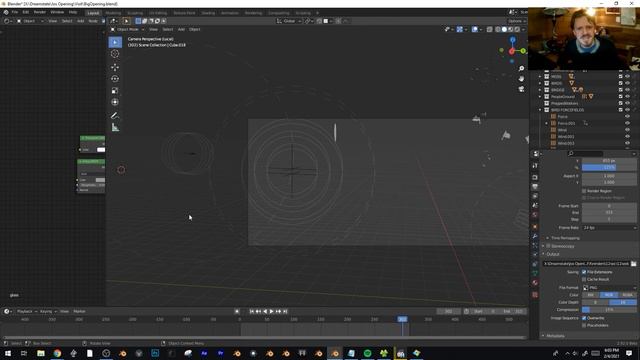Select the Scale tool
The height and width of the screenshot is (360, 640).
coord(115,91)
